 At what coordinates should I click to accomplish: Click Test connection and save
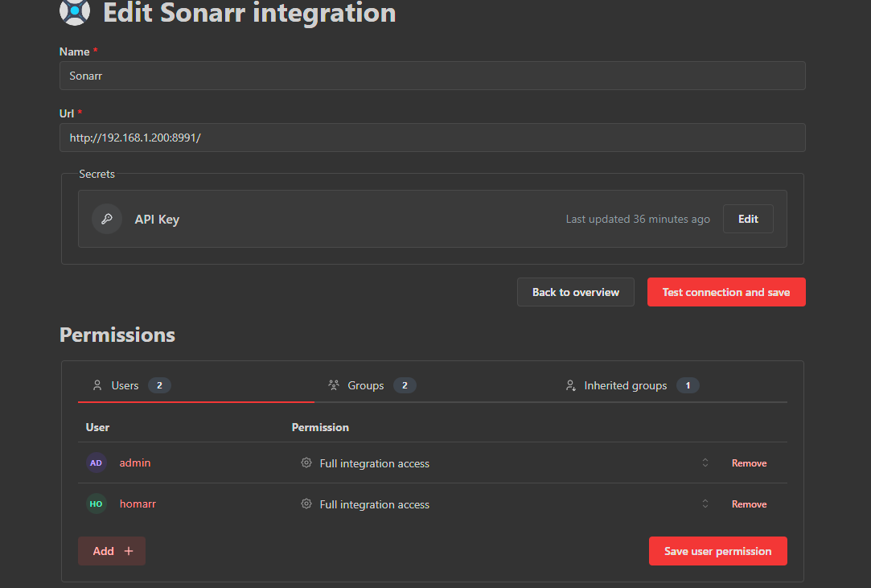(726, 292)
